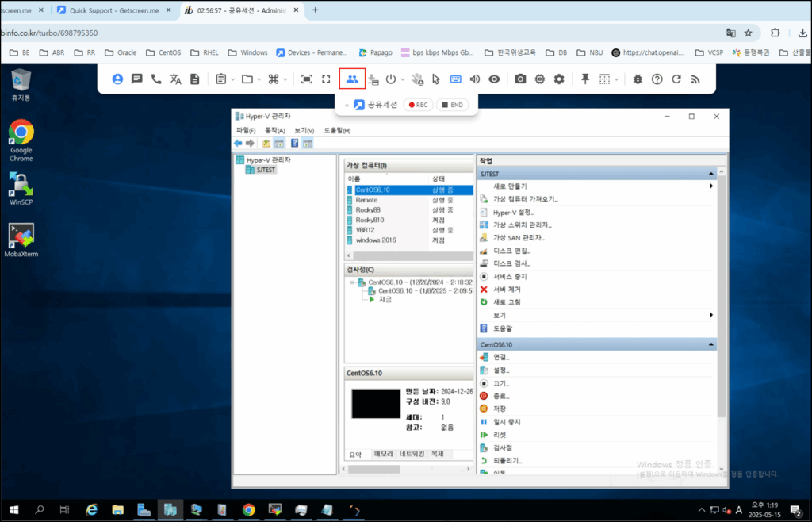
Task: Click the chip hardware icon in remote toolbar
Action: (x=539, y=79)
